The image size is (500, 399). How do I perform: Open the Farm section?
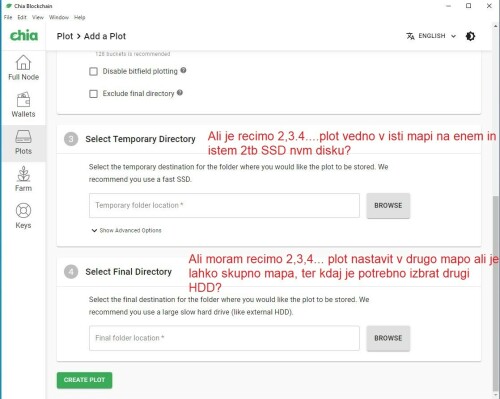pyautogui.click(x=23, y=179)
